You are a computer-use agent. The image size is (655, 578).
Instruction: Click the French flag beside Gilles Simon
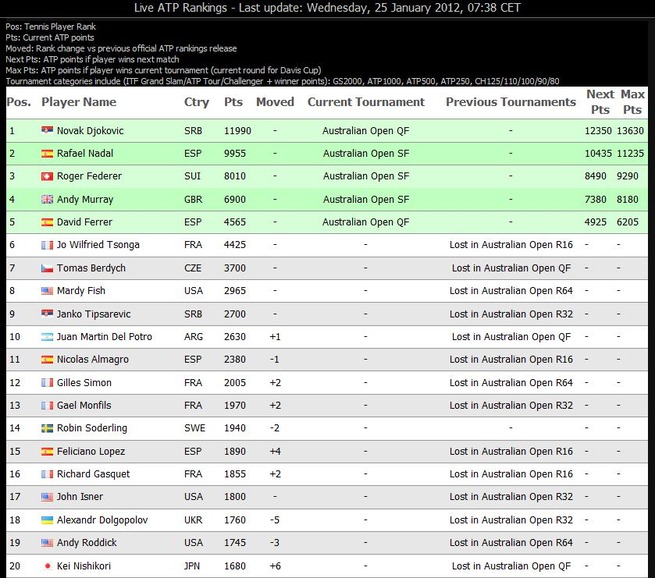(47, 383)
